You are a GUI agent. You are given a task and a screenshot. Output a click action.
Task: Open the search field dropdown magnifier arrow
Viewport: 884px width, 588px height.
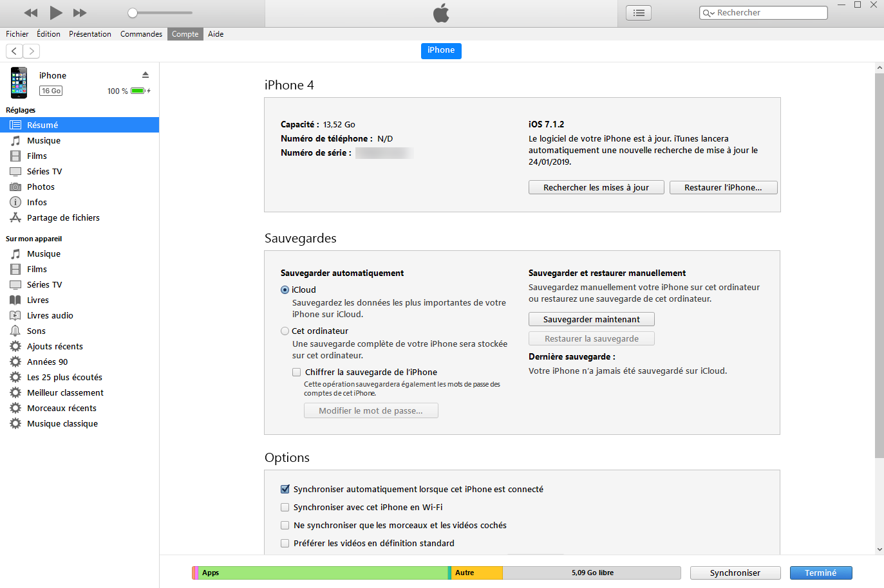click(708, 13)
